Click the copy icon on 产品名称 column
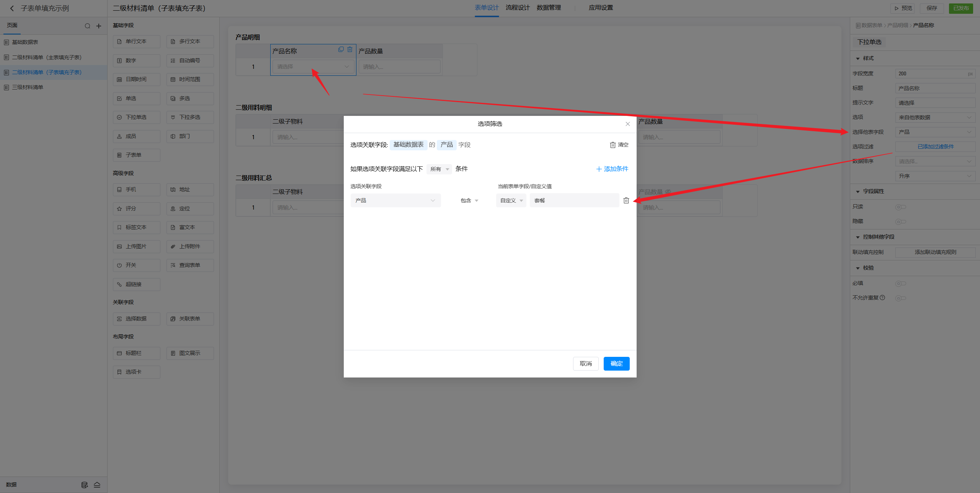Viewport: 980px width, 493px height. click(x=341, y=50)
